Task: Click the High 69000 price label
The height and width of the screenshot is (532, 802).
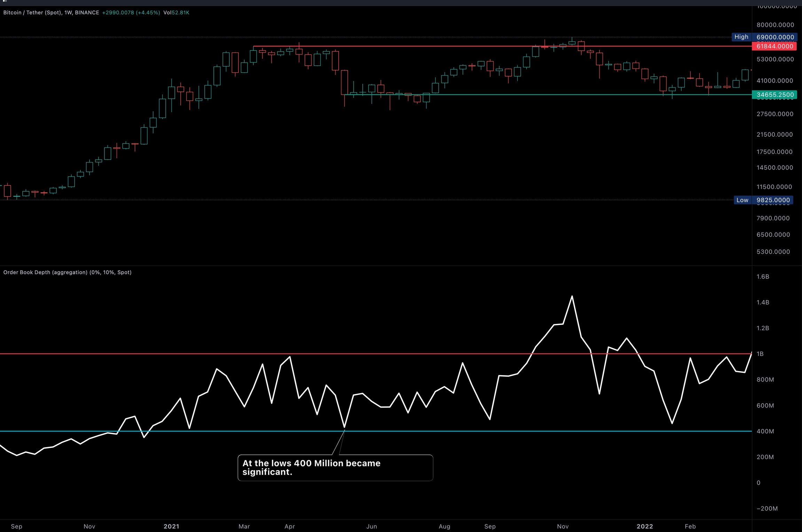Action: pyautogui.click(x=764, y=37)
